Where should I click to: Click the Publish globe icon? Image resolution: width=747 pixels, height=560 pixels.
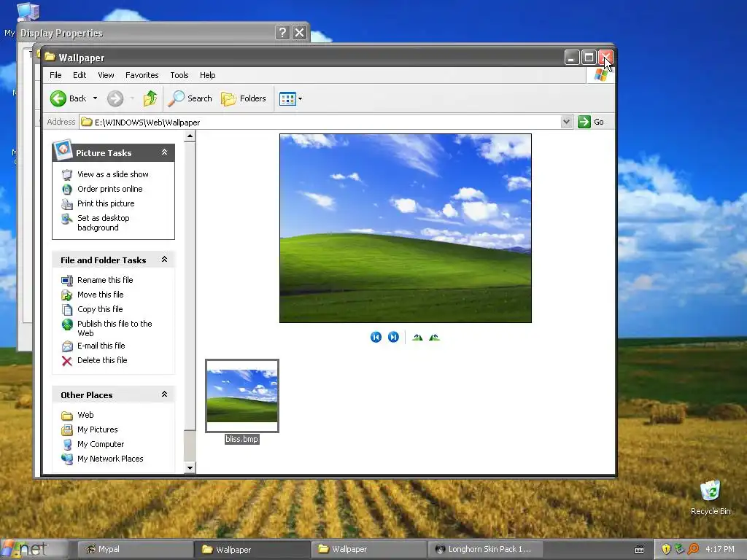pyautogui.click(x=66, y=324)
